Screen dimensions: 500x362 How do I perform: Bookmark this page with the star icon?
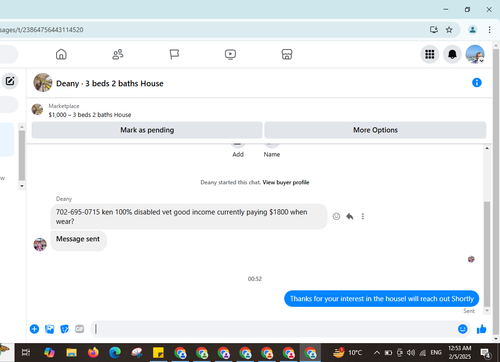tap(449, 30)
